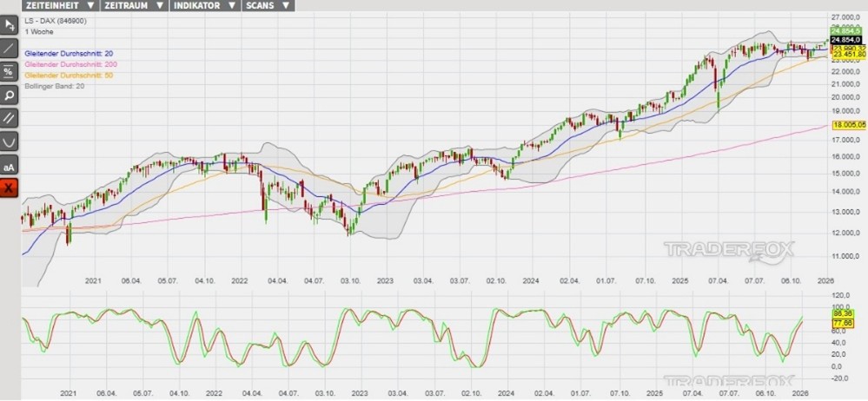Select the cursor pointer tool
The height and width of the screenshot is (401, 868).
[9, 24]
